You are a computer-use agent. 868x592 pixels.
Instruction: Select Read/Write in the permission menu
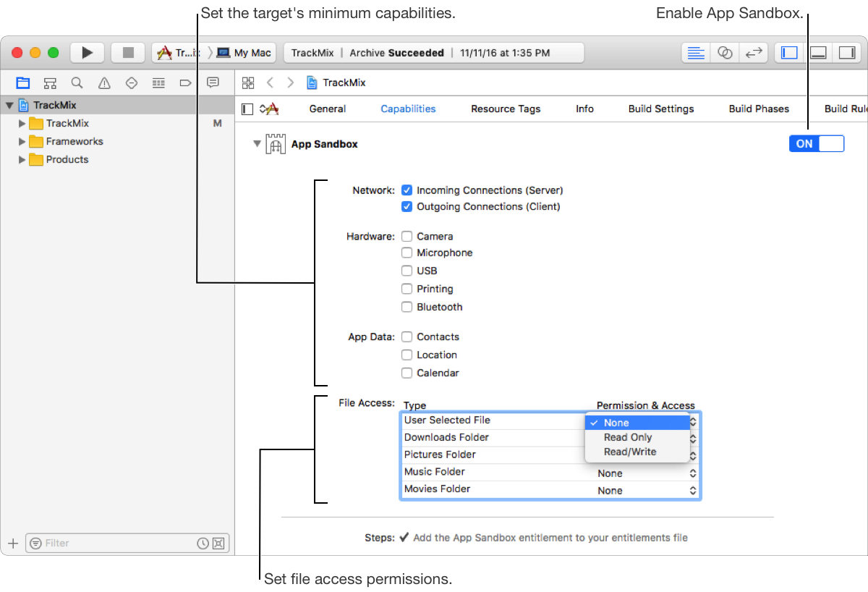[637, 452]
